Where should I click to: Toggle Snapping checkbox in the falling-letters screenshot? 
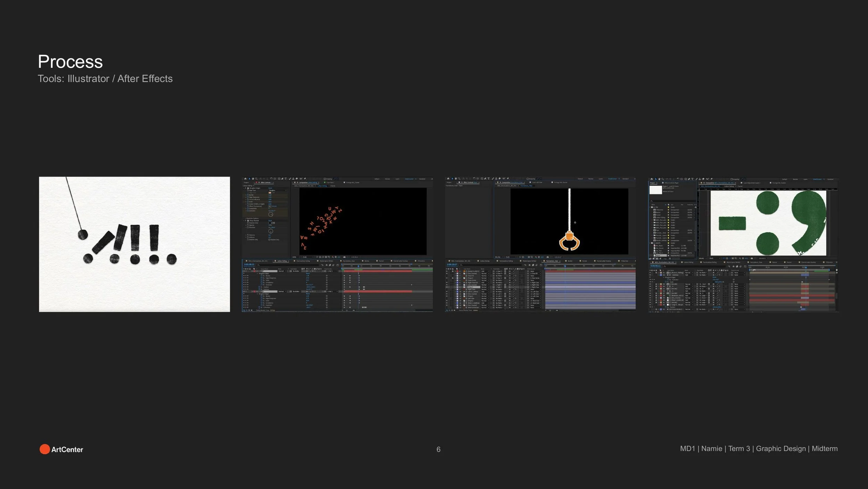click(x=325, y=179)
